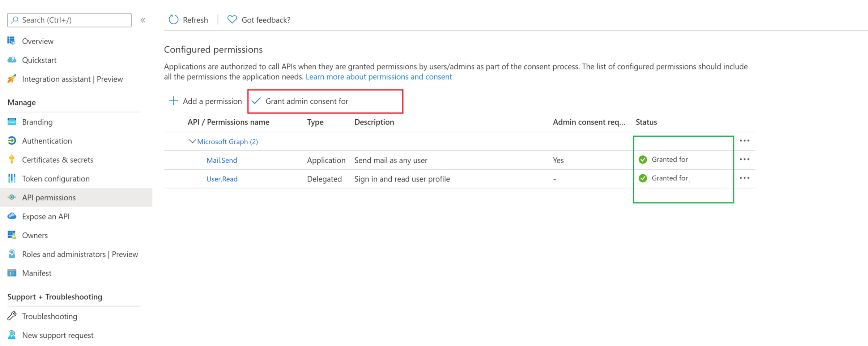Collapse the Microsoft Graph (2) chevron

[192, 141]
